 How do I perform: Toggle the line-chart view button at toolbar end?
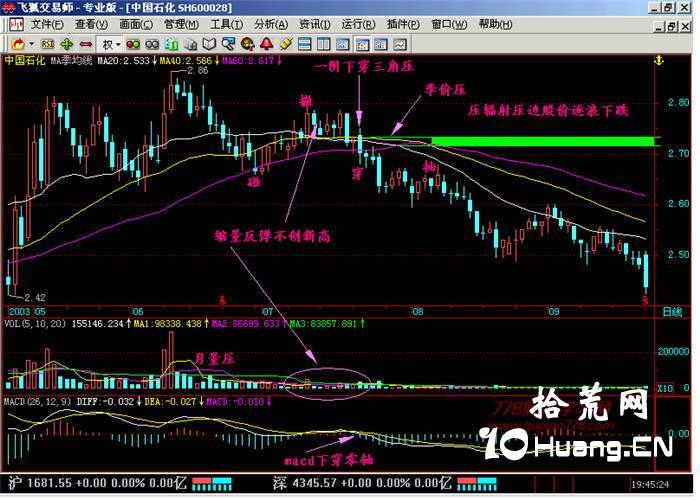point(400,44)
